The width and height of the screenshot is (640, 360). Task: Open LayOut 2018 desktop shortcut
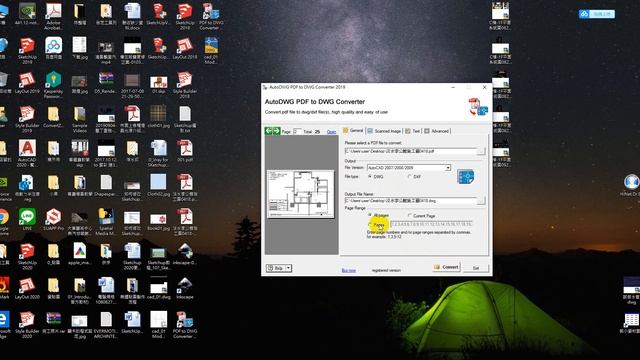[184, 49]
